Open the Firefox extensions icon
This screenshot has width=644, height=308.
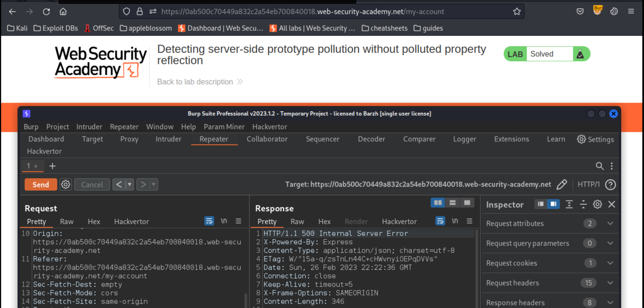click(x=614, y=12)
